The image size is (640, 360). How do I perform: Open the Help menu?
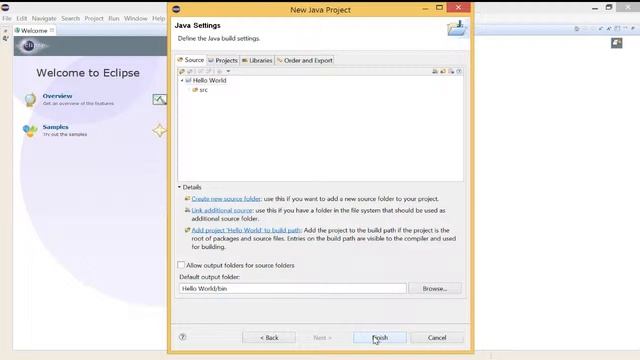tap(158, 18)
